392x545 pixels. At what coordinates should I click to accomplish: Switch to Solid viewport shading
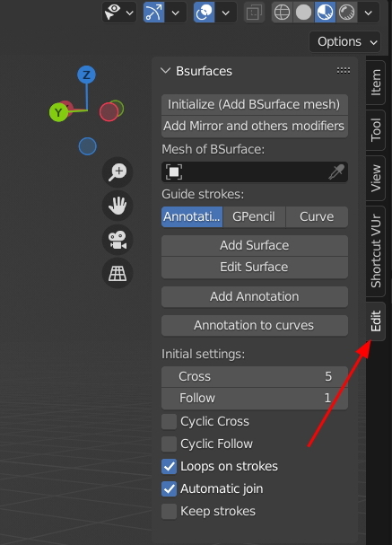303,13
